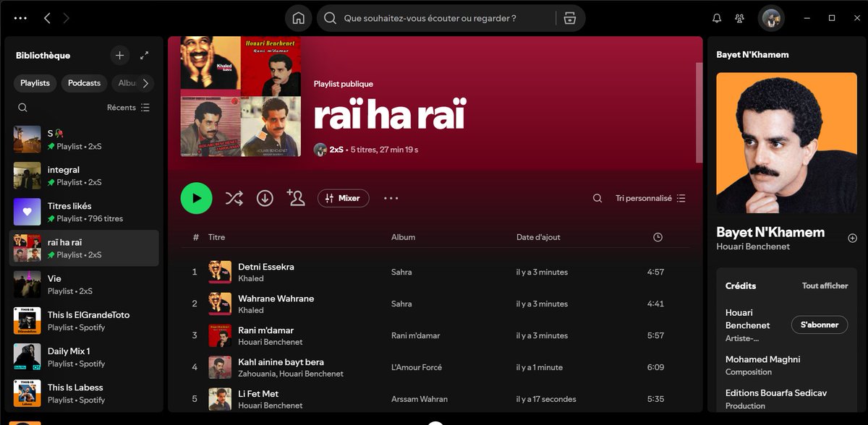This screenshot has width=868, height=425.
Task: Open the Récents sort menu
Action: coord(129,107)
